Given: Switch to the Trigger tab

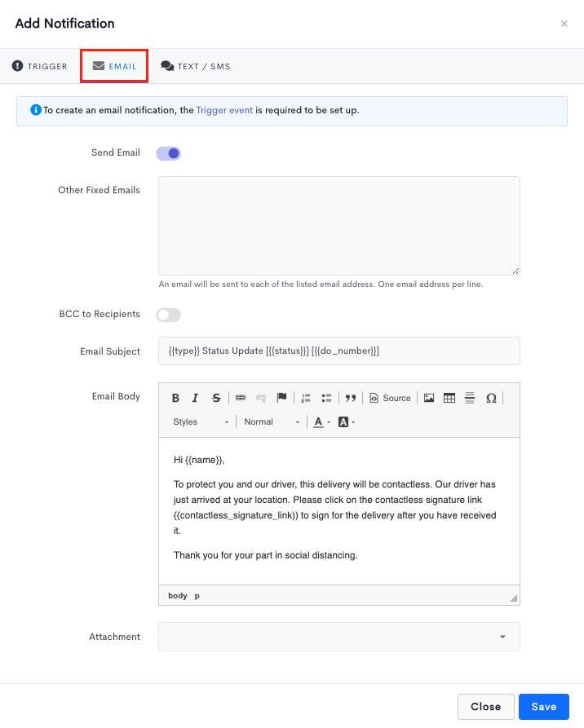Looking at the screenshot, I should point(40,66).
